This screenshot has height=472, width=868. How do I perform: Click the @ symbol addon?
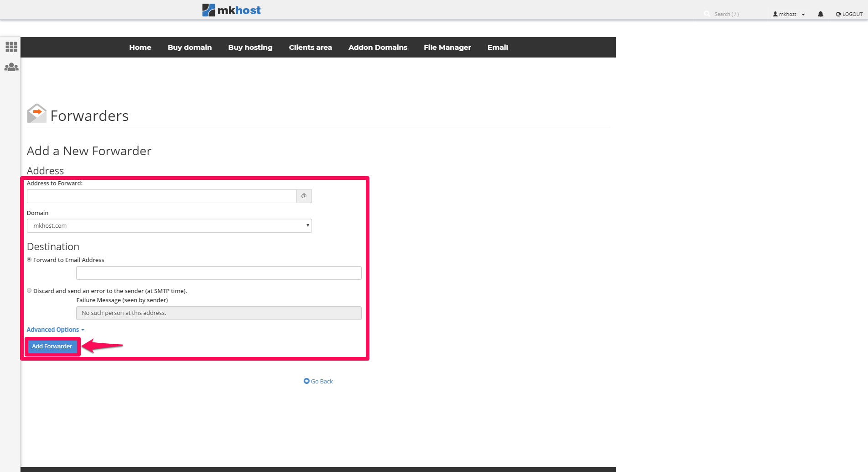click(304, 196)
